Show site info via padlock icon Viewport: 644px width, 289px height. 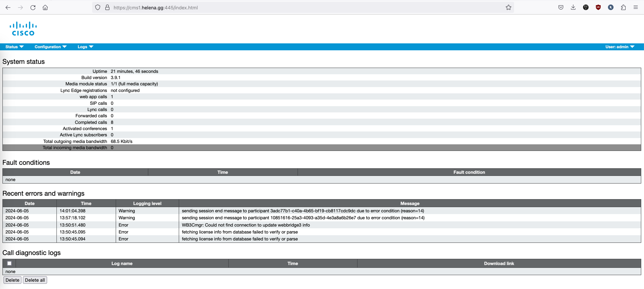coord(107,7)
